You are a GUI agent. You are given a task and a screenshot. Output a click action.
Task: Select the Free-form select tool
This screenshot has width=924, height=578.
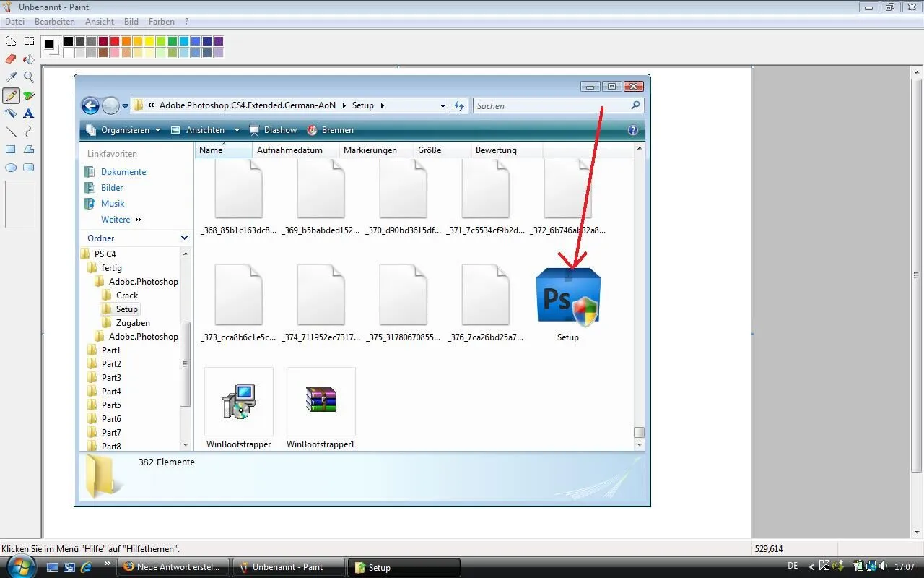click(x=11, y=41)
